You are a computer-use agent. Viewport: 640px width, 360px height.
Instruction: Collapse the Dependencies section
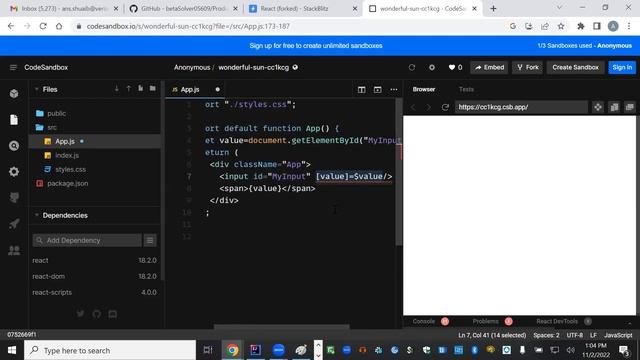coord(36,215)
